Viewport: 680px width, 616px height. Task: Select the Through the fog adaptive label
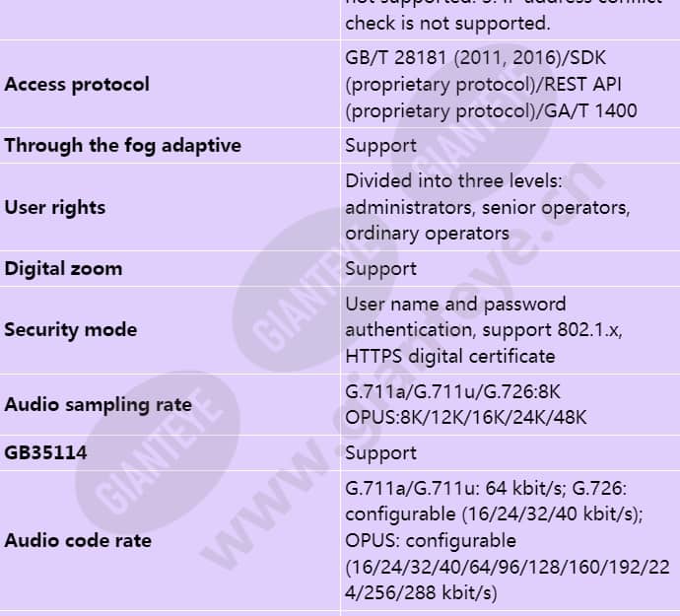coord(123,145)
